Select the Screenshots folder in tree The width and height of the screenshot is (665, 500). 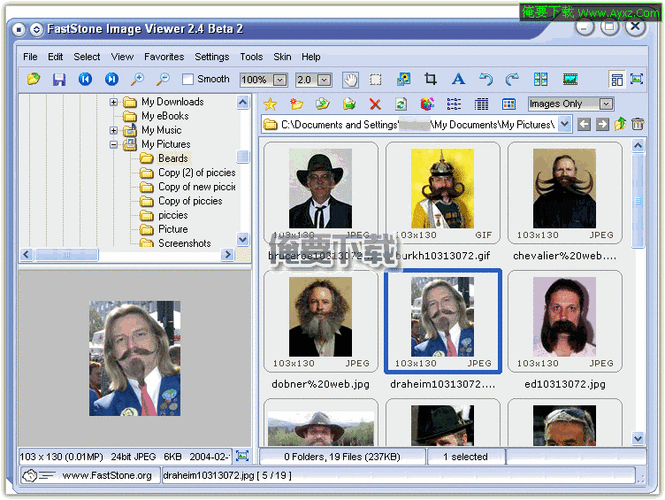coord(184,243)
